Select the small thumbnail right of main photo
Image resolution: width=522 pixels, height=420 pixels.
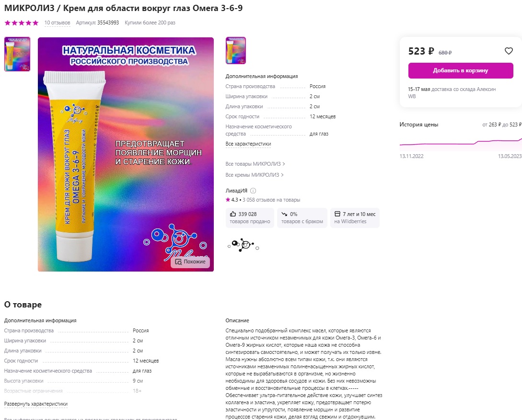click(236, 51)
